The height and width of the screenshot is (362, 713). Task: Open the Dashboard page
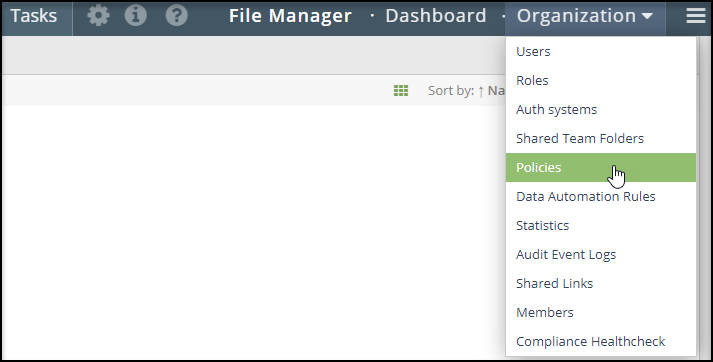pos(436,16)
